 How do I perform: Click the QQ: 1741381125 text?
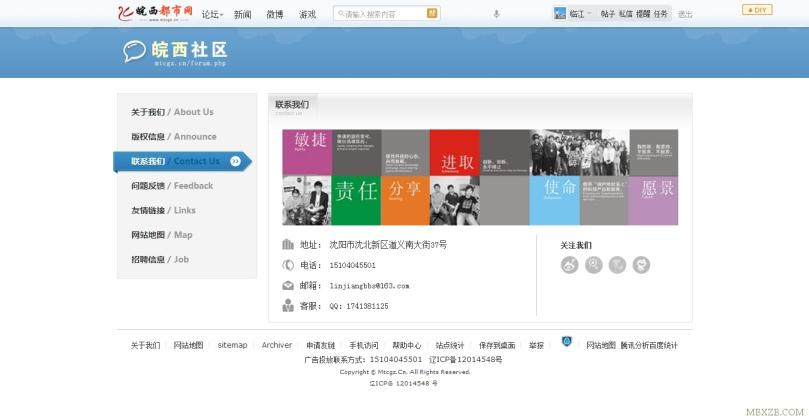[359, 306]
